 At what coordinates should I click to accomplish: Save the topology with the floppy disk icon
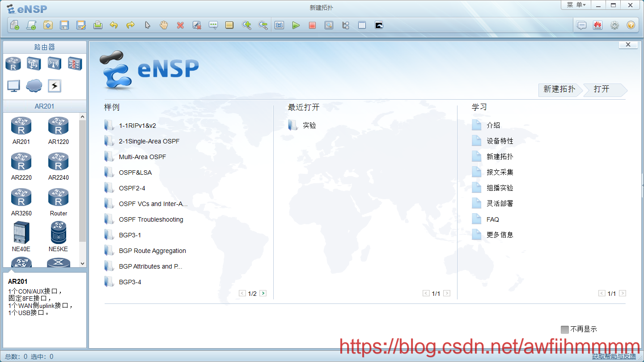click(x=64, y=25)
